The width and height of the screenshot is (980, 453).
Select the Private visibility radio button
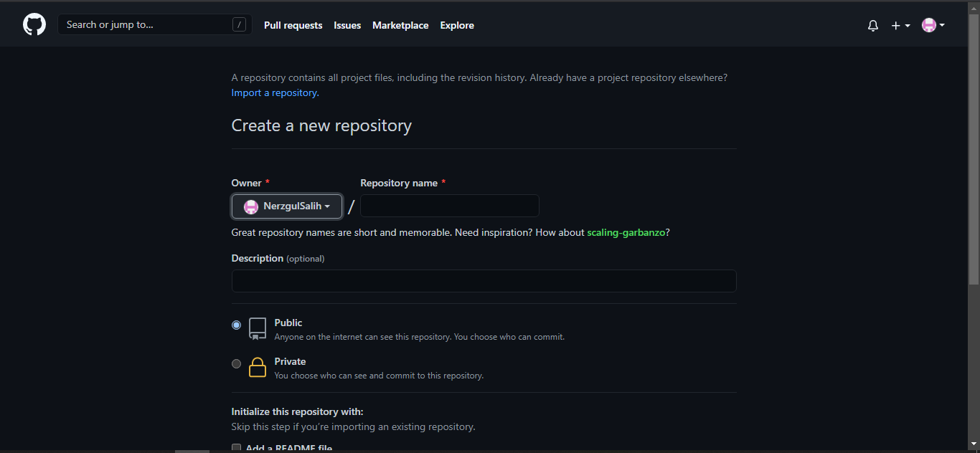click(236, 363)
